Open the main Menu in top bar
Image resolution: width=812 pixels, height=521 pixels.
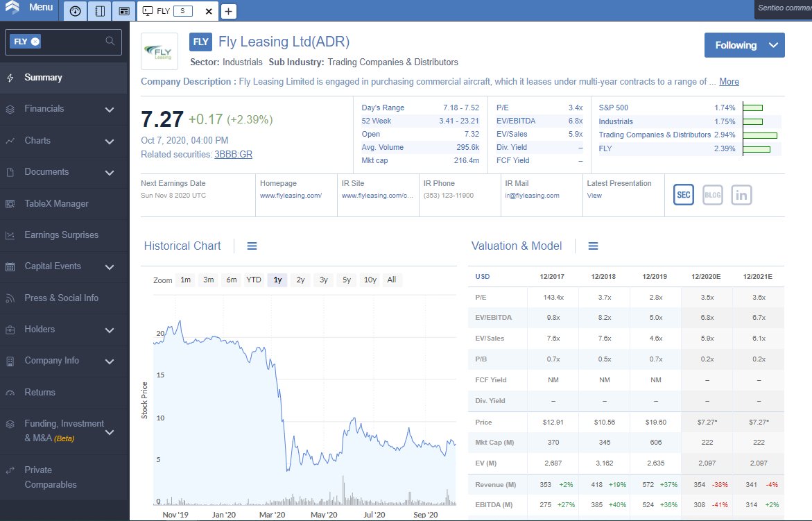click(29, 8)
